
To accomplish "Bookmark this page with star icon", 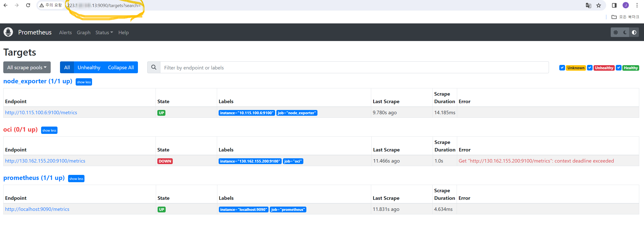I will (x=599, y=5).
